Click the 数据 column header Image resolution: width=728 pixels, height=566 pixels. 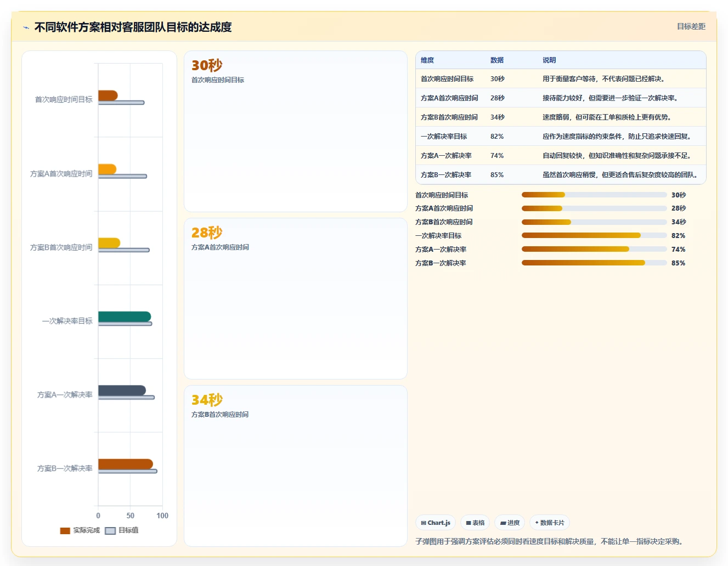point(497,60)
